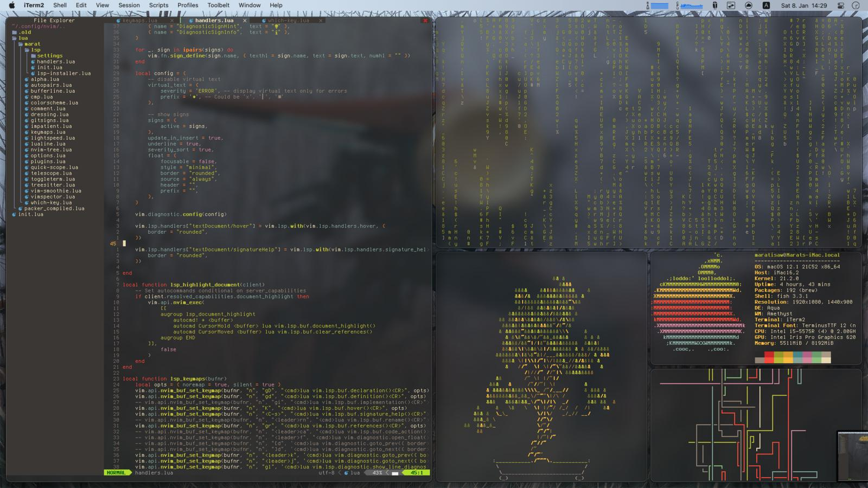Close the which-key.lua buffer tab
868x488 pixels.
321,21
